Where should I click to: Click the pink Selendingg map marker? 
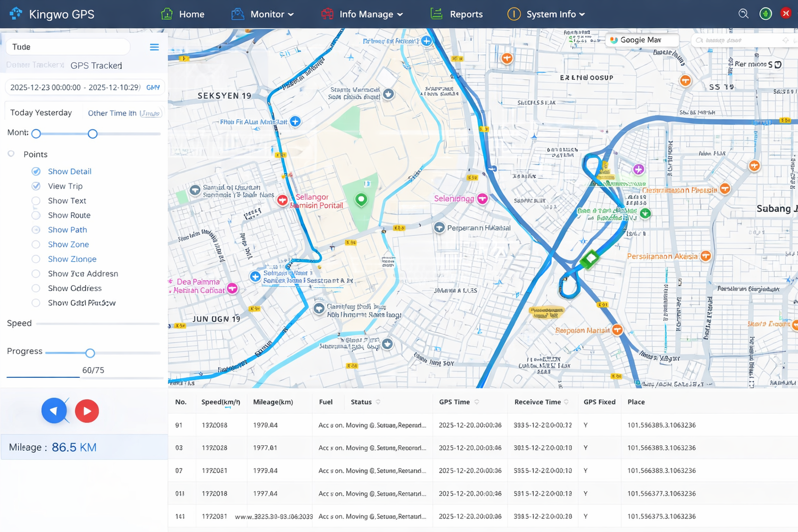point(483,198)
